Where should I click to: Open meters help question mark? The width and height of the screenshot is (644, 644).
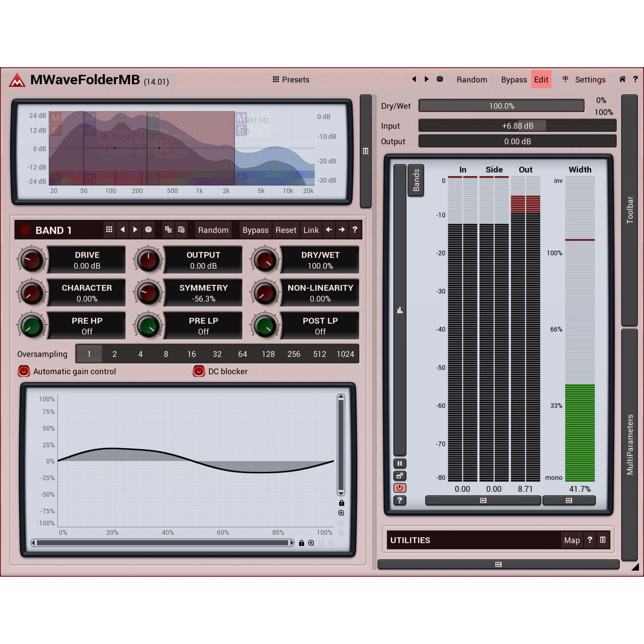400,500
